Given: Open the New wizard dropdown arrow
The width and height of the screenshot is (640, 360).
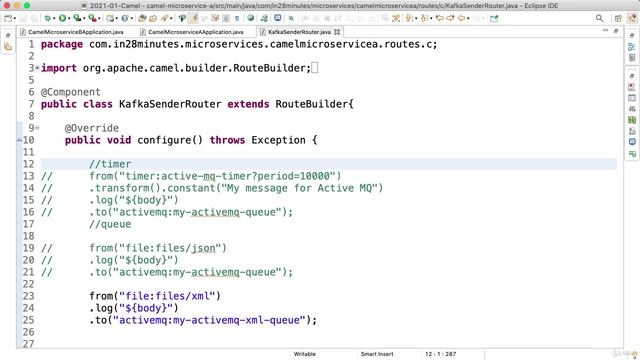Looking at the screenshot, I should [x=15, y=18].
